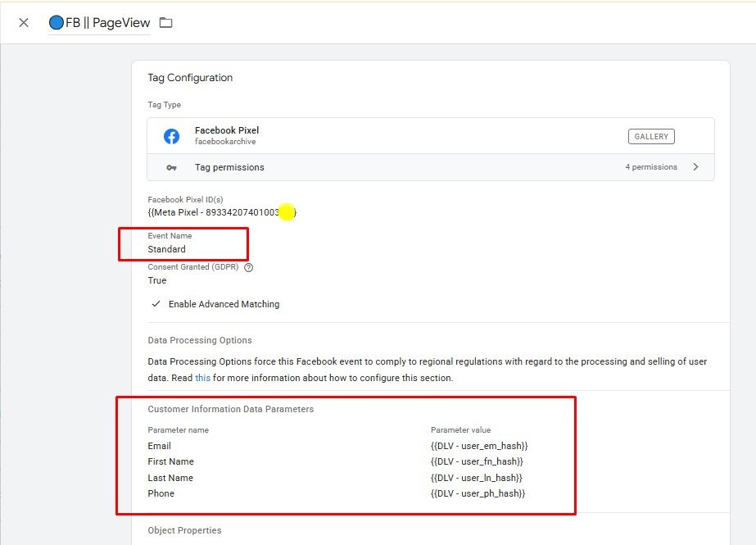Click the Customer Information Data Parameters heading
This screenshot has width=756, height=545.
[x=230, y=409]
